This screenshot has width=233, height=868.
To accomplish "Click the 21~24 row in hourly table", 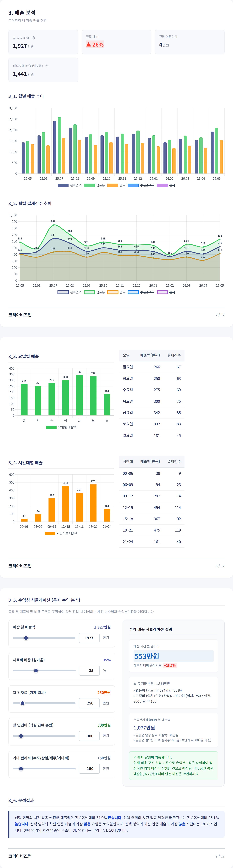I will tap(152, 542).
